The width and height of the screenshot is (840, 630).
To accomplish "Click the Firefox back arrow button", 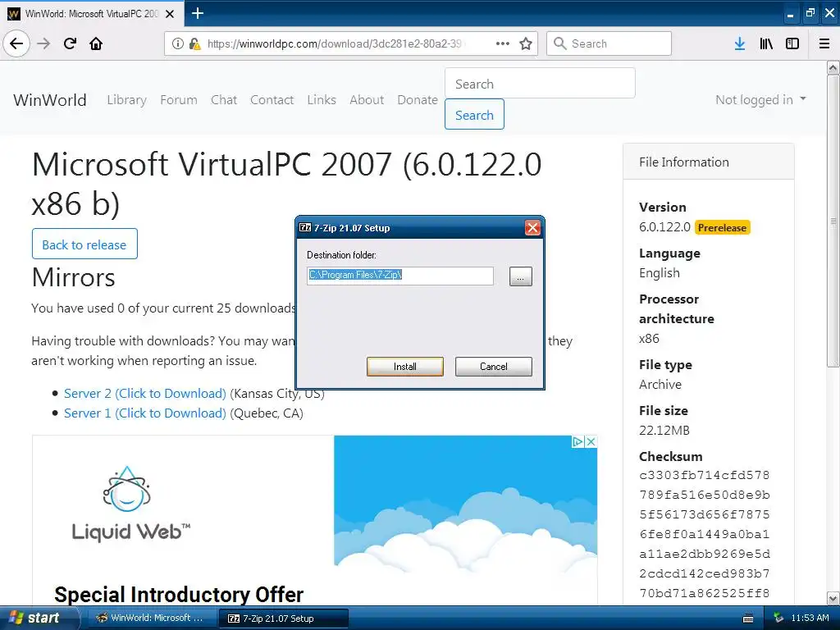I will pos(16,43).
